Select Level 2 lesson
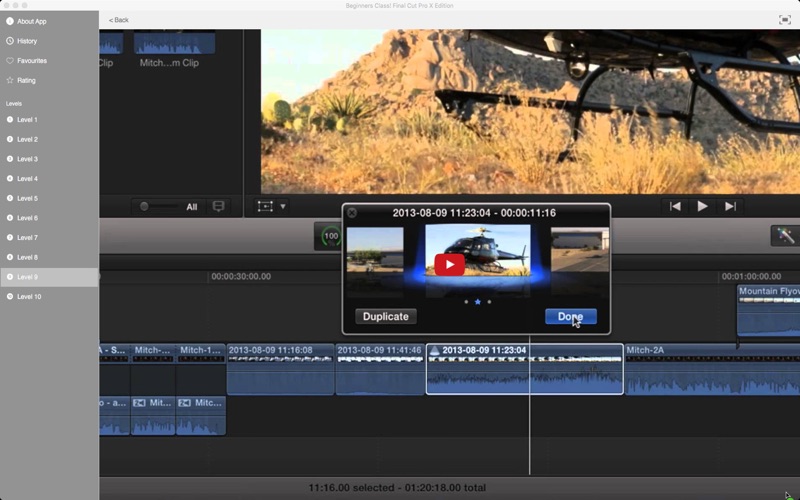 pyautogui.click(x=49, y=139)
